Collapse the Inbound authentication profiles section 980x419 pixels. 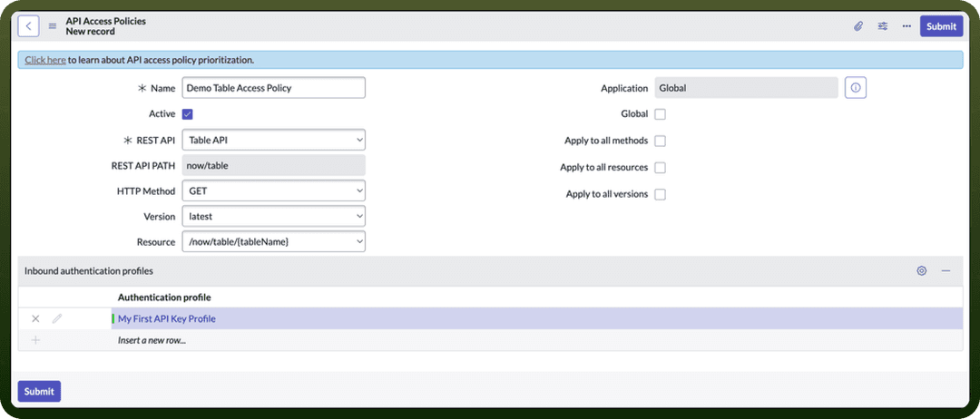tap(946, 270)
